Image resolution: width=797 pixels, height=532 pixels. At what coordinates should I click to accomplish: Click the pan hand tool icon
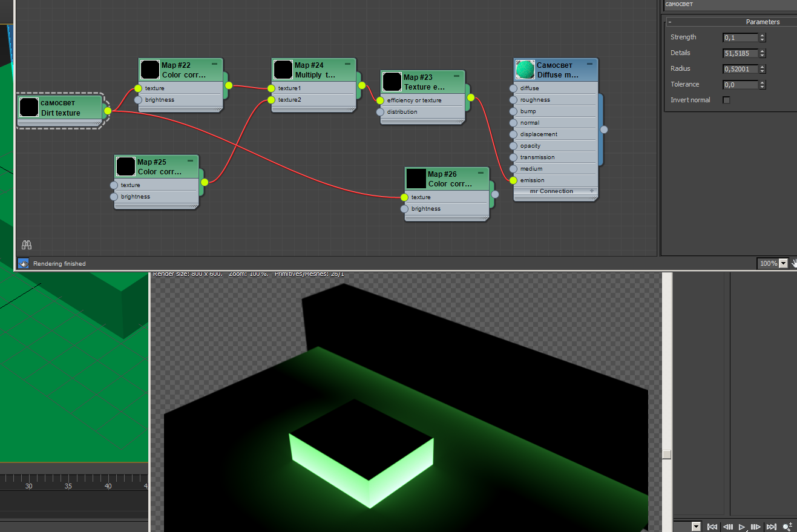(794, 263)
